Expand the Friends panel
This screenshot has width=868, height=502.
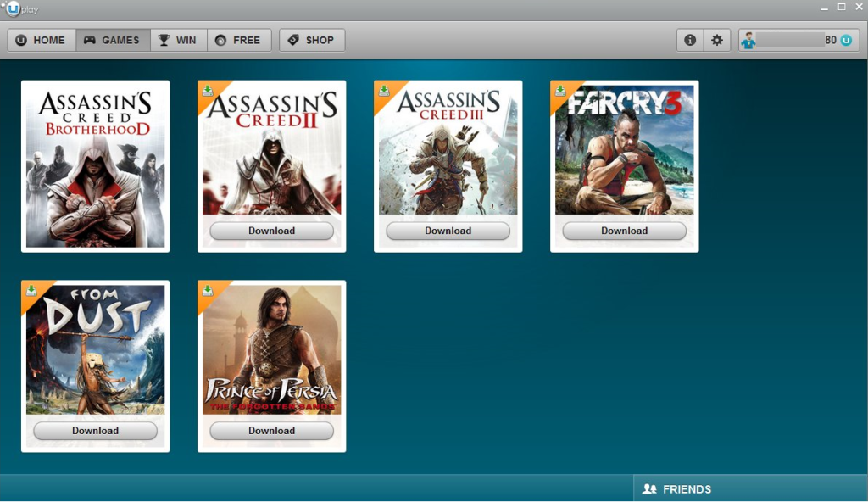point(750,488)
